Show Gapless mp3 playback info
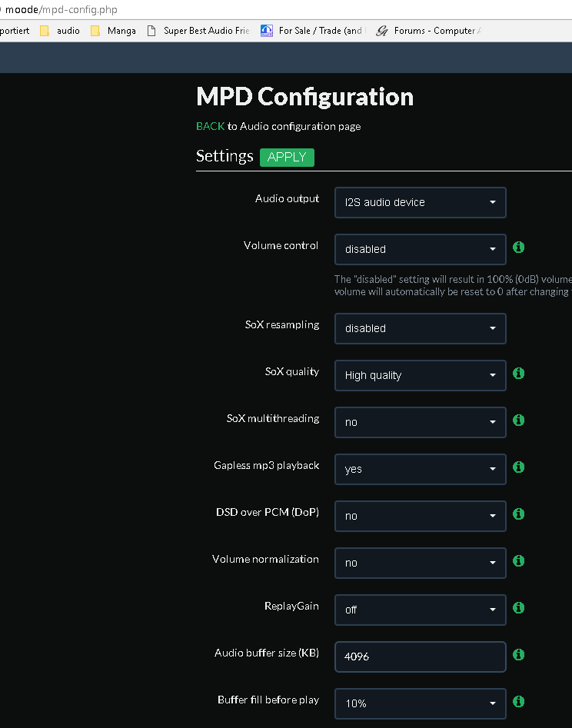This screenshot has height=728, width=572. pyautogui.click(x=518, y=467)
